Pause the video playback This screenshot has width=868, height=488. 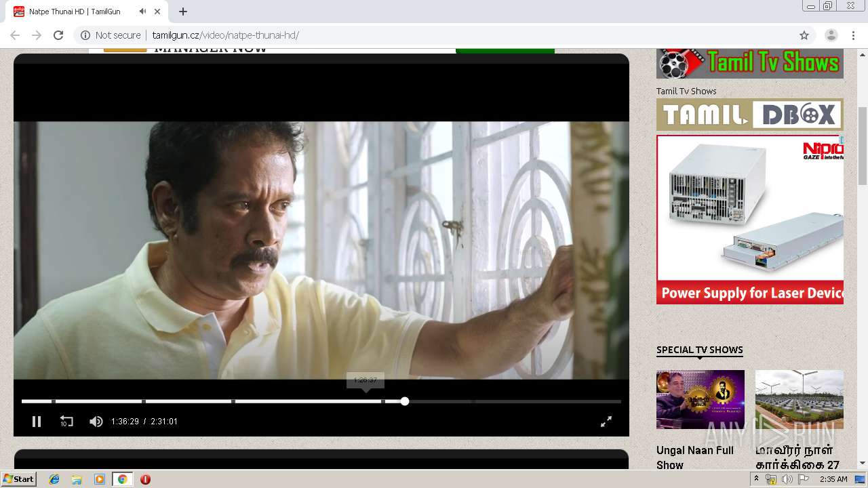(x=37, y=422)
